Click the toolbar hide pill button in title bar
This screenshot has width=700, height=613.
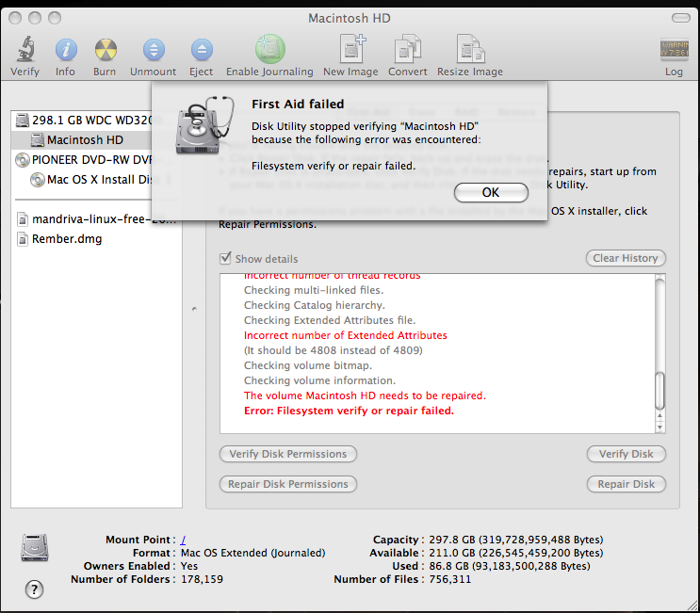point(681,18)
